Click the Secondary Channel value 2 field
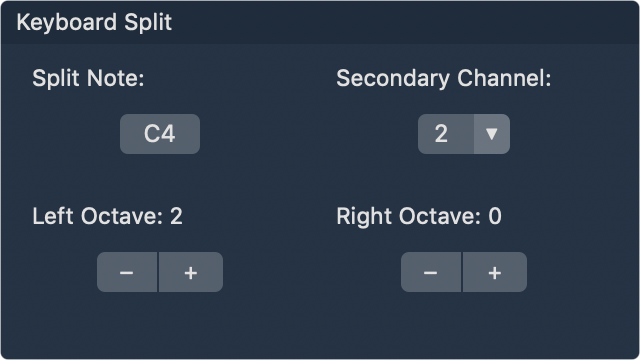Screen dimensions: 640x360 click(x=446, y=134)
